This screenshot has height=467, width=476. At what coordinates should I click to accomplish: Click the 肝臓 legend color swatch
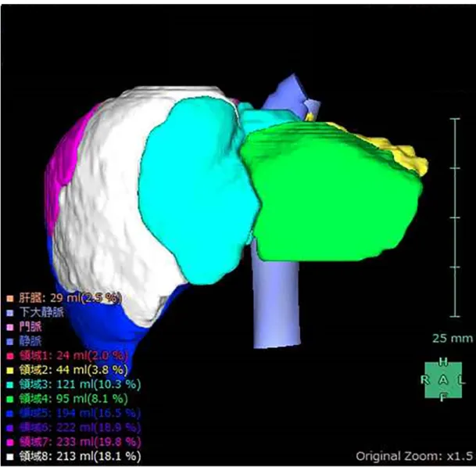[10, 298]
